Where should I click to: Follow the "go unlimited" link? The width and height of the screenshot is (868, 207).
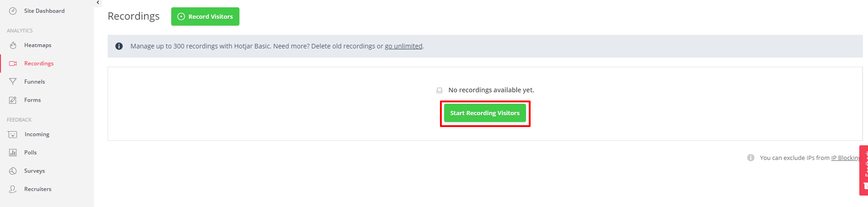[x=403, y=46]
